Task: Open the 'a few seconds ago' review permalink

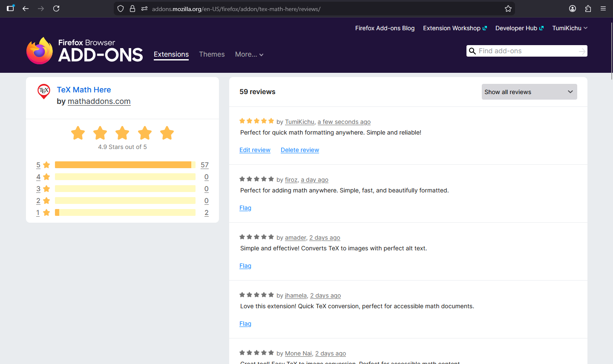Action: tap(344, 122)
